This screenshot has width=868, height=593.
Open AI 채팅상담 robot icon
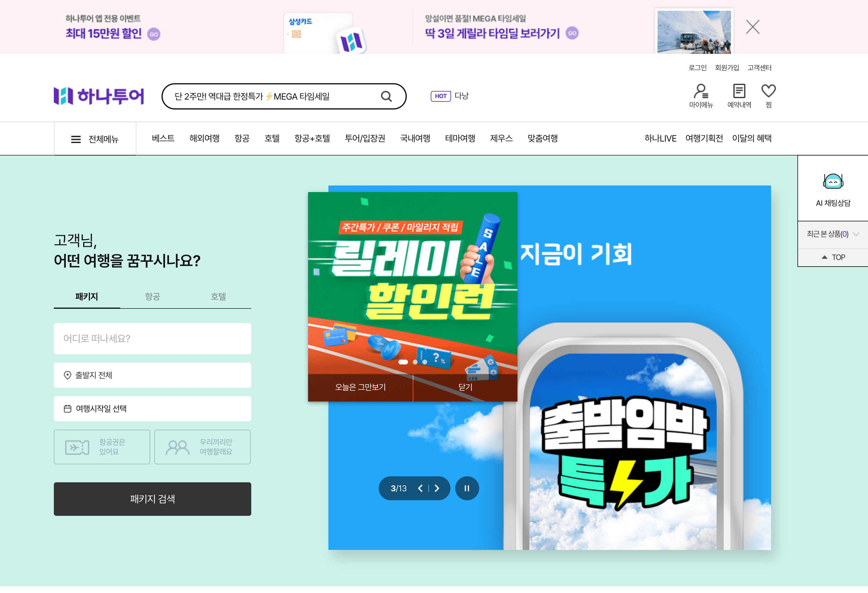tap(833, 182)
